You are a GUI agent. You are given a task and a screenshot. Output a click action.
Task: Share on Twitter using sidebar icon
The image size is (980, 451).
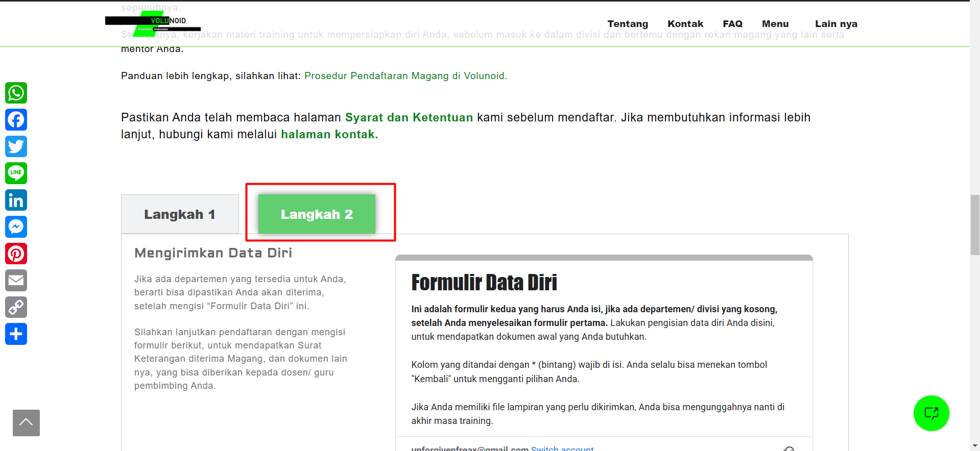pos(16,147)
